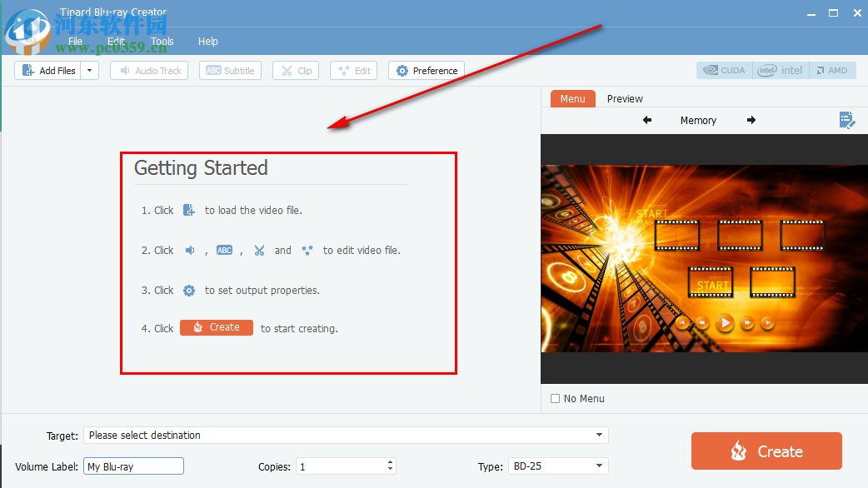Click third top-row film frame thumbnail
This screenshot has height=488, width=868.
[802, 235]
